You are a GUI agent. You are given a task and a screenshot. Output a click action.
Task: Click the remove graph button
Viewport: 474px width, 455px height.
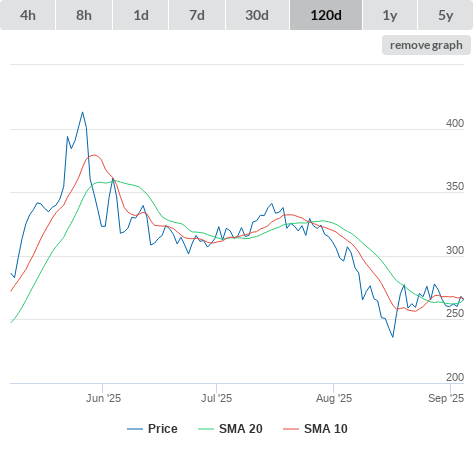pos(426,45)
